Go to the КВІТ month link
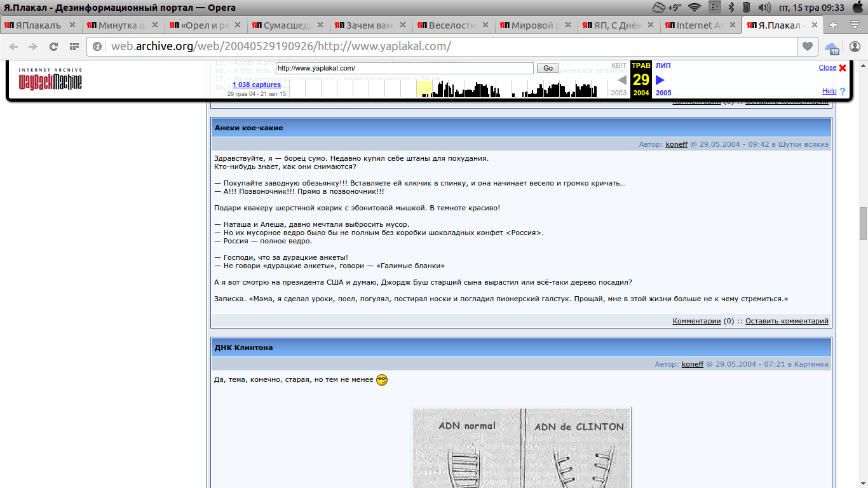This screenshot has width=868, height=488. [x=619, y=65]
